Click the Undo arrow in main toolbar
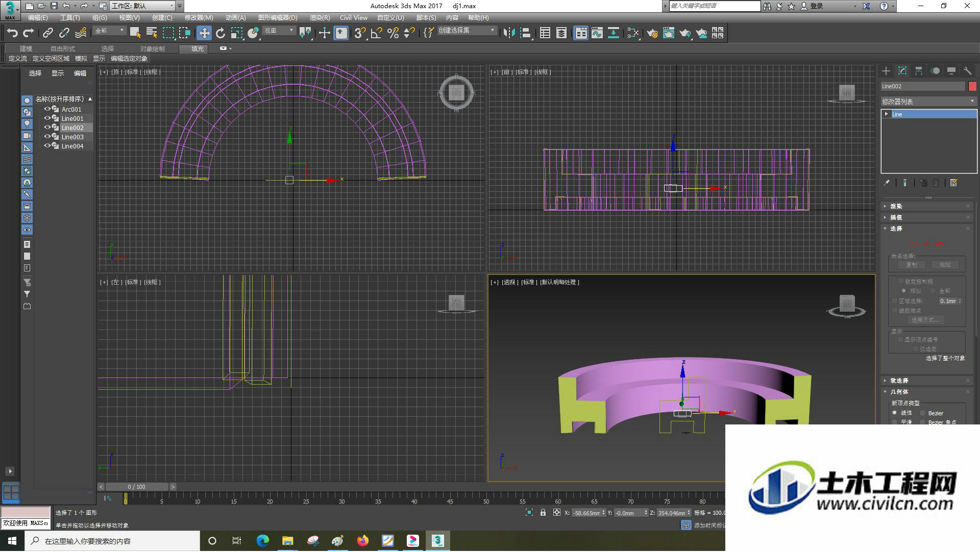 (x=12, y=33)
